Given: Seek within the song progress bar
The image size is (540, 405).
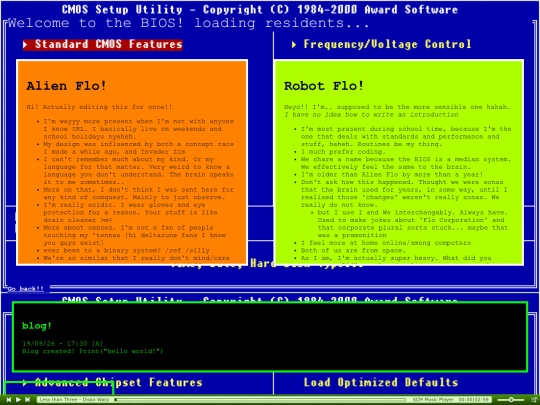Looking at the screenshot, I should click(260, 400).
